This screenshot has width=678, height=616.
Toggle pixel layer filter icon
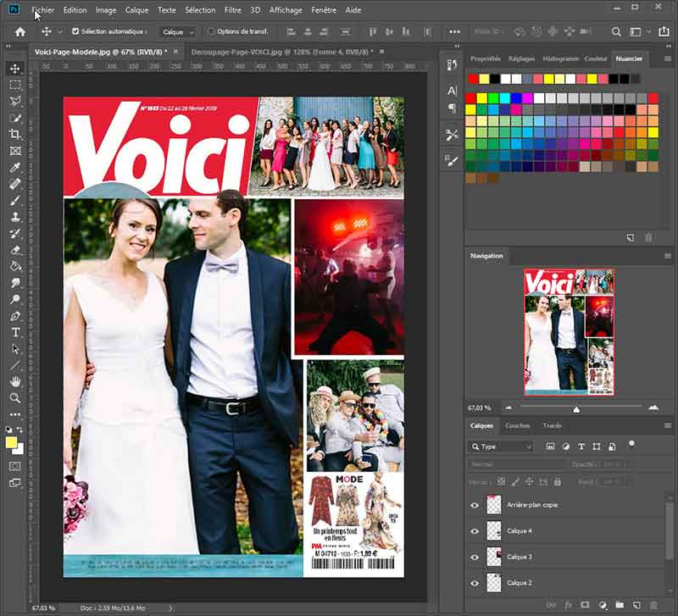coord(550,447)
